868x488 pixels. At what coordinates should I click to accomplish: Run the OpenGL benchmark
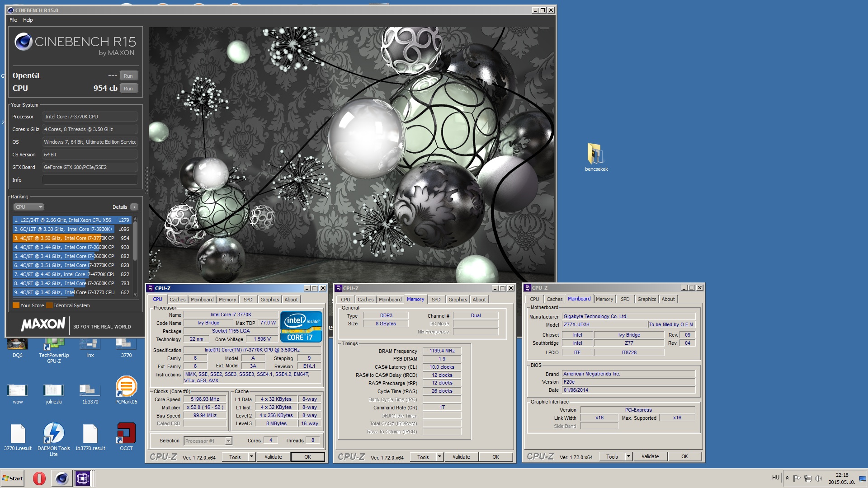click(x=128, y=76)
